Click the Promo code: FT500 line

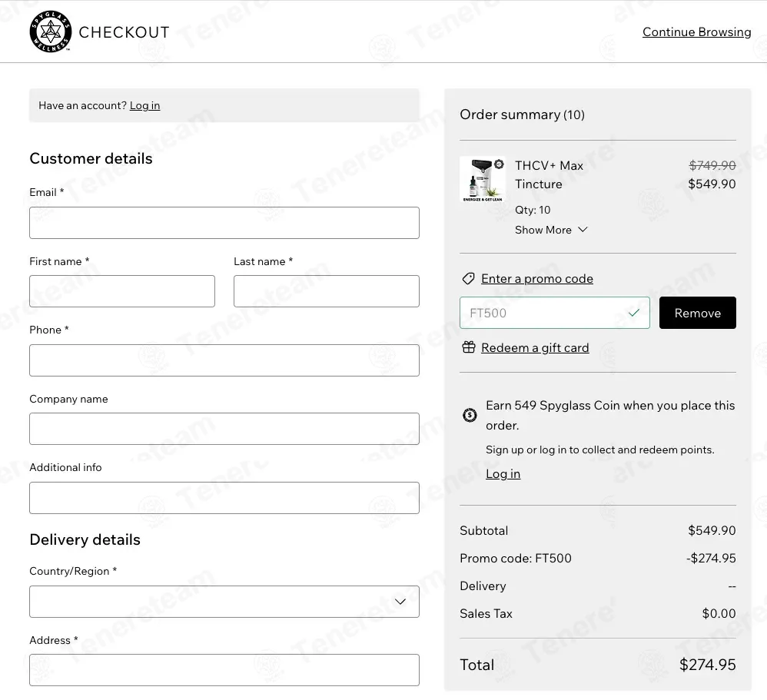pos(516,558)
